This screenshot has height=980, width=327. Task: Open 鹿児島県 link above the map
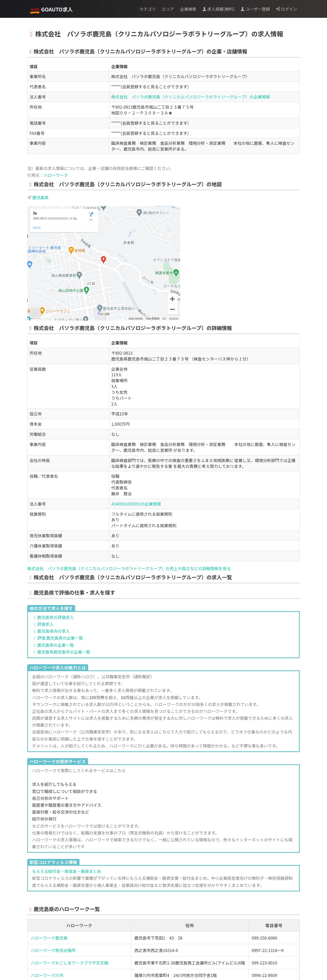coord(40,198)
